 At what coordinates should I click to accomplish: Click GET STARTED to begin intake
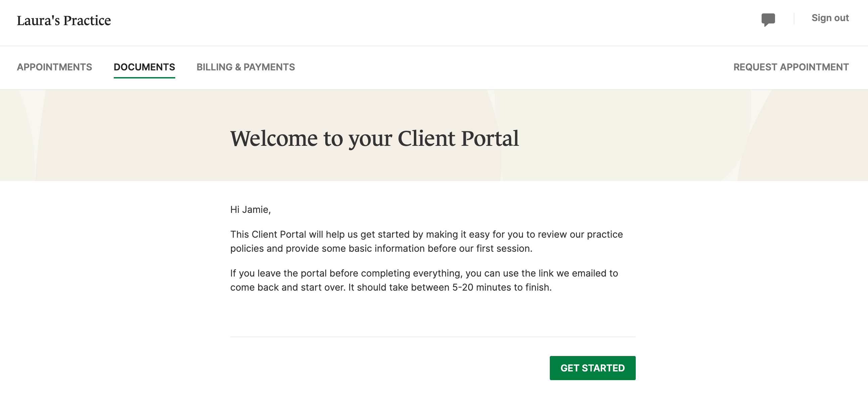pos(592,368)
